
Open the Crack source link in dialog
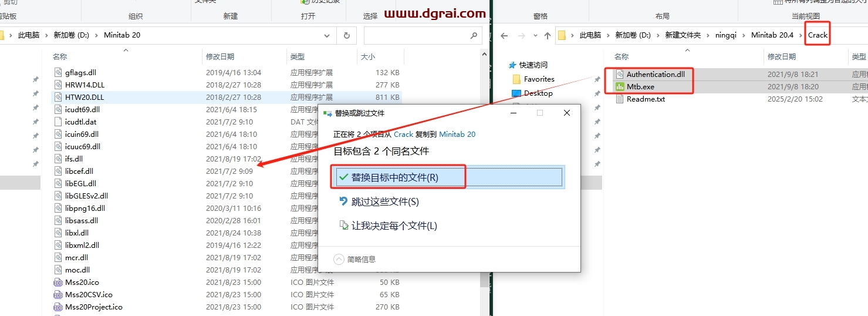403,134
